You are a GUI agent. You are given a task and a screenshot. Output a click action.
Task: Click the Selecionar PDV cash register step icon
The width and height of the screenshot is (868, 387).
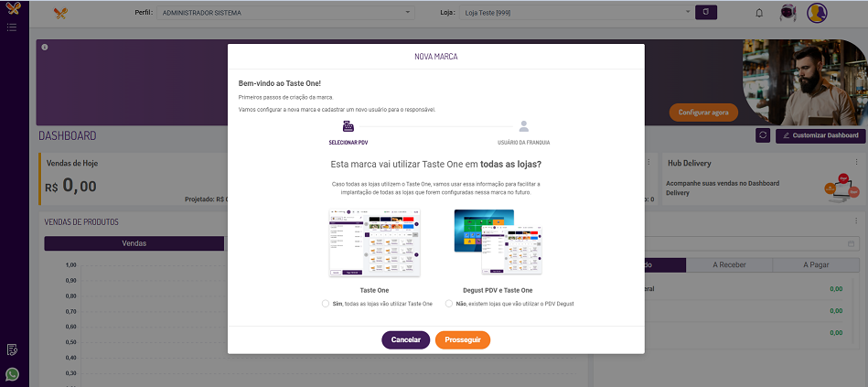tap(348, 126)
